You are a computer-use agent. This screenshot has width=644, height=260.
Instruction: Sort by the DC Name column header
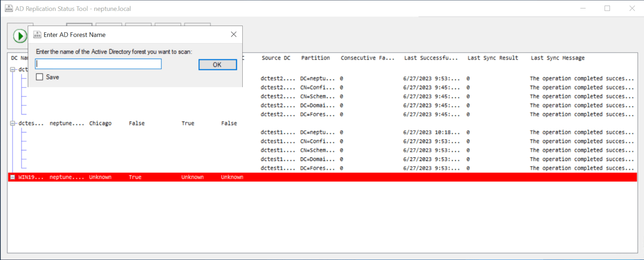(x=18, y=58)
